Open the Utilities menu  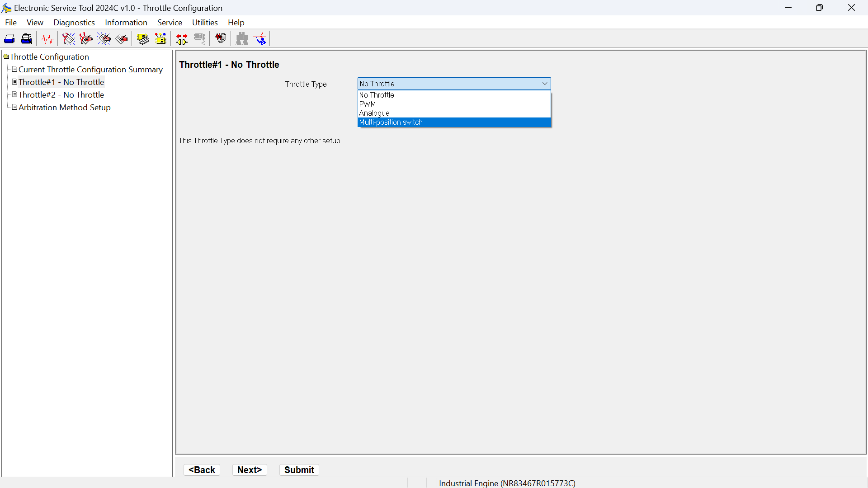tap(205, 23)
